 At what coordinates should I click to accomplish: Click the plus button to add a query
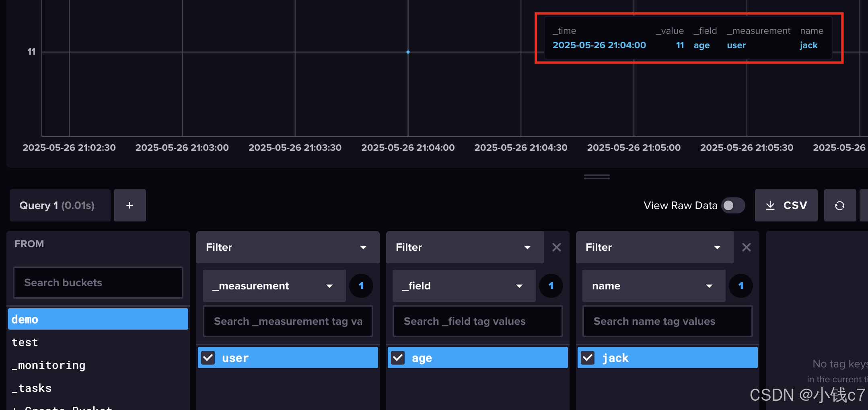click(x=130, y=205)
